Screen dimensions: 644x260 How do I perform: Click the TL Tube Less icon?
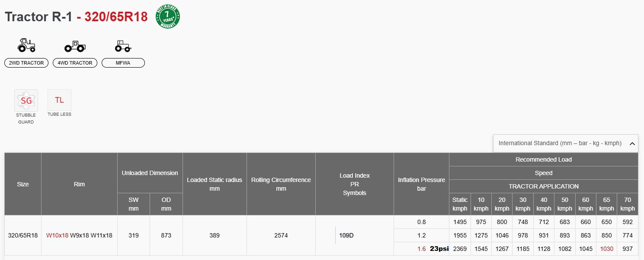pyautogui.click(x=59, y=100)
